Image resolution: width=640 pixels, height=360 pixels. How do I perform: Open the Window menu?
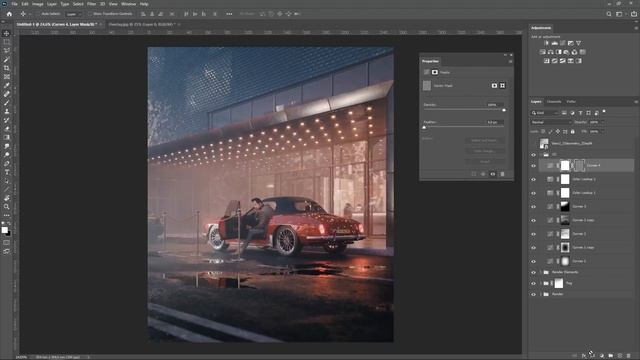[x=128, y=4]
